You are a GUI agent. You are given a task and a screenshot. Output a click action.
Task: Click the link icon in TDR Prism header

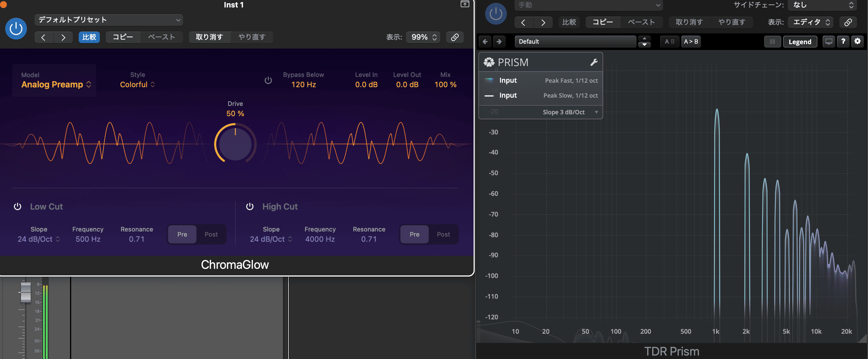click(848, 22)
